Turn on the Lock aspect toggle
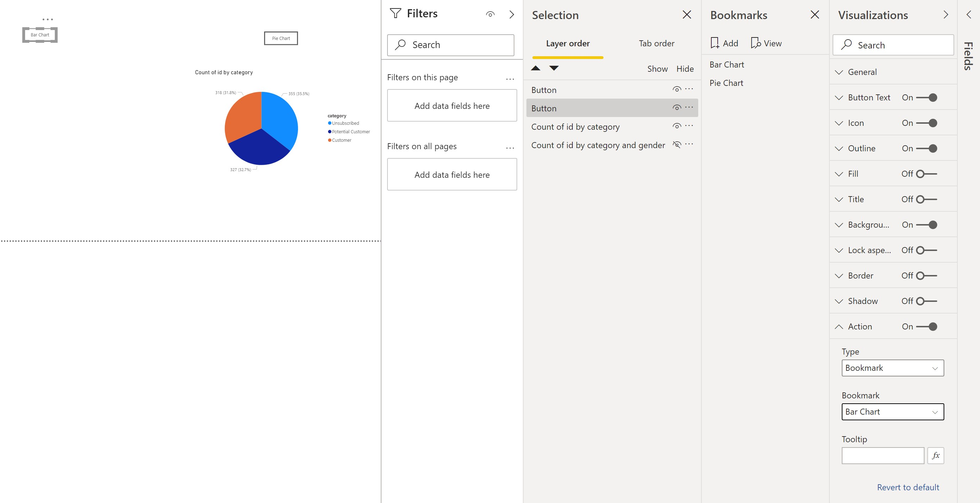Image resolution: width=980 pixels, height=503 pixels. [x=926, y=250]
